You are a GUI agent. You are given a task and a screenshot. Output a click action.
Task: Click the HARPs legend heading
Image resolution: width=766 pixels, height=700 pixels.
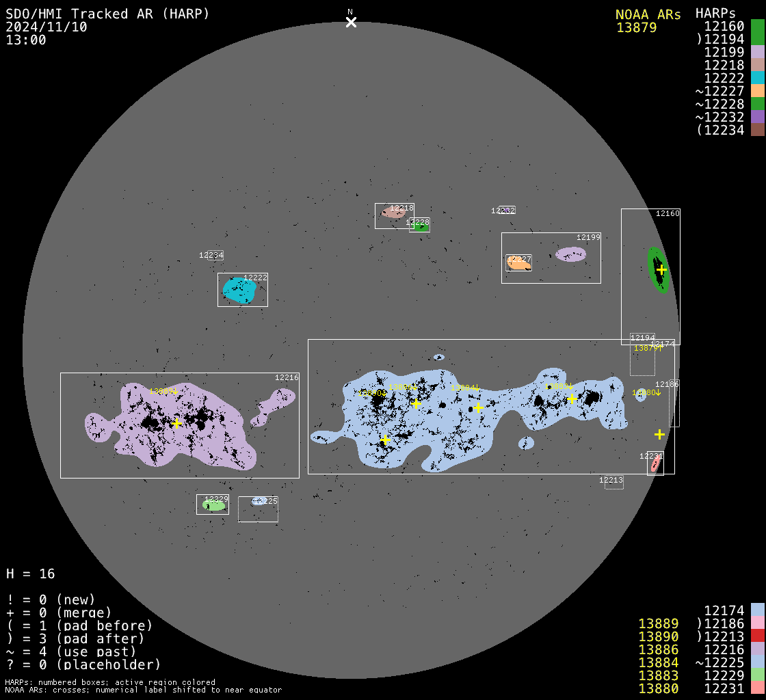[x=715, y=13]
